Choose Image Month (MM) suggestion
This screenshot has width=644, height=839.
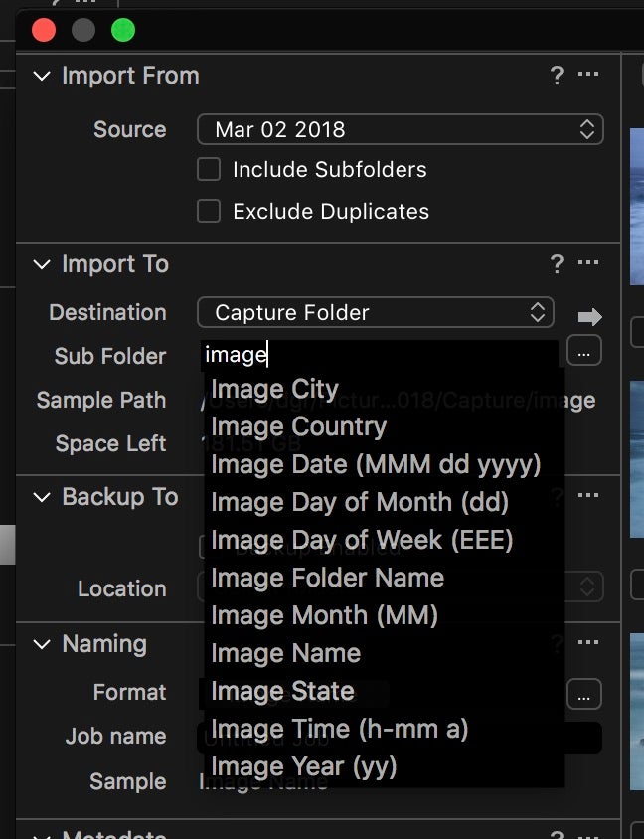tap(384, 615)
